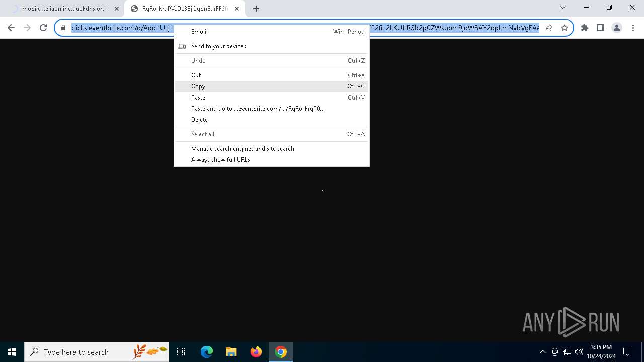Open the notifications action center
Viewport: 644px width, 362px height.
(627, 352)
